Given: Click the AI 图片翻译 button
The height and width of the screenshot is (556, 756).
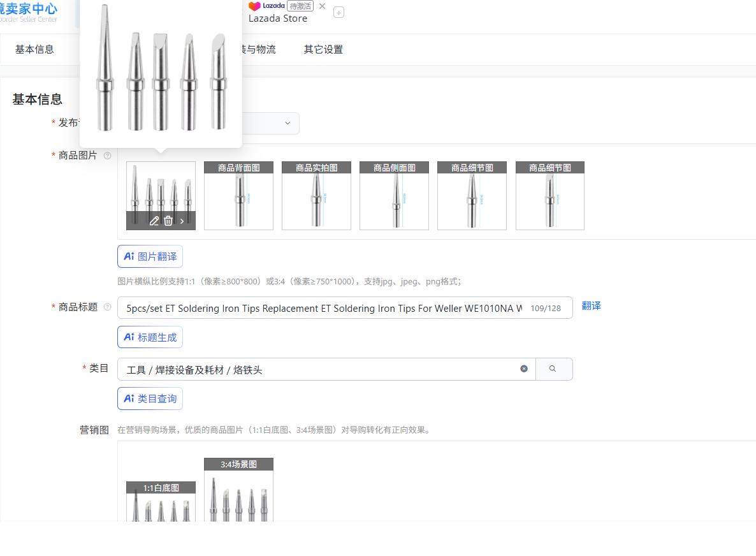Looking at the screenshot, I should (x=150, y=256).
